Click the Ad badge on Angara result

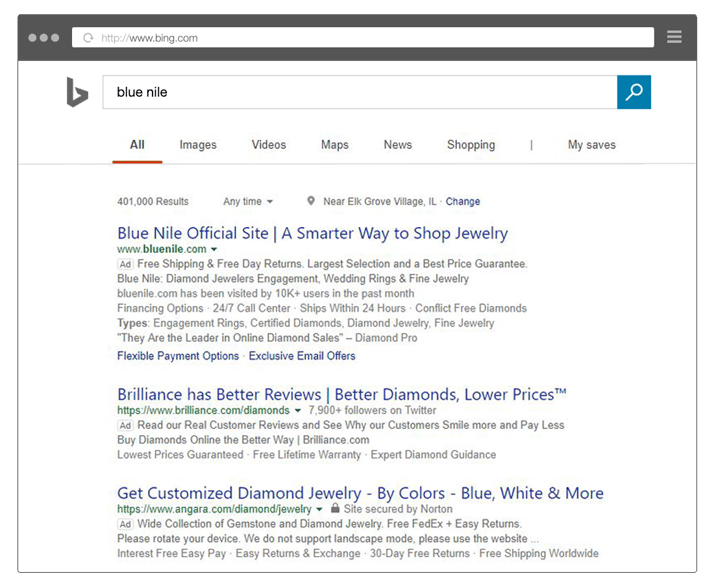pos(125,524)
